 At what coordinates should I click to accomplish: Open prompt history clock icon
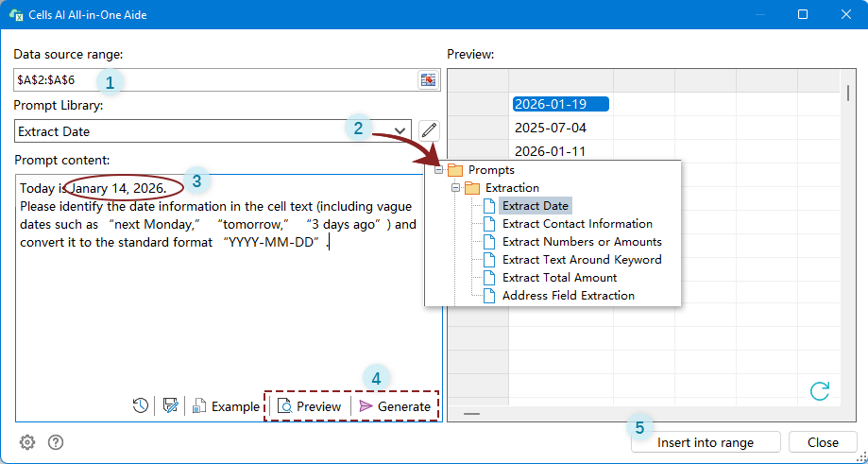coord(141,405)
